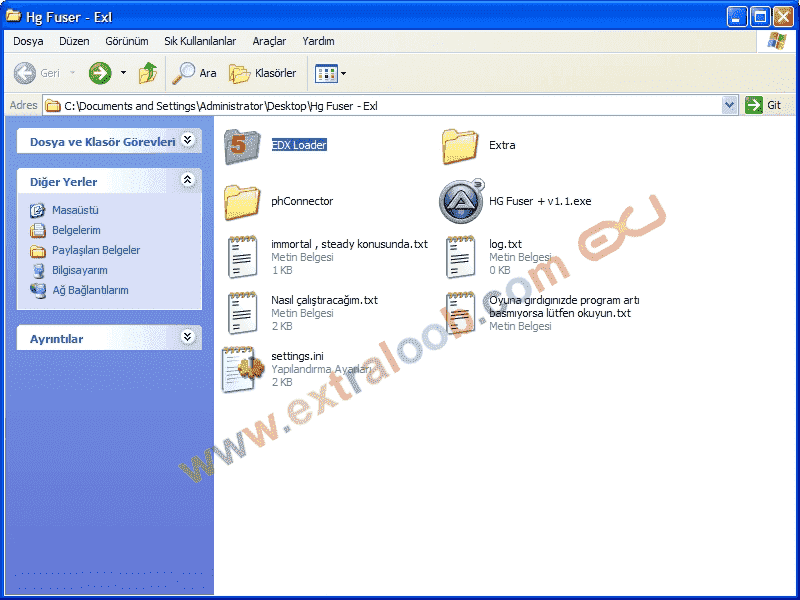Click the 'Extra' folder name
This screenshot has height=600, width=800.
click(x=502, y=145)
